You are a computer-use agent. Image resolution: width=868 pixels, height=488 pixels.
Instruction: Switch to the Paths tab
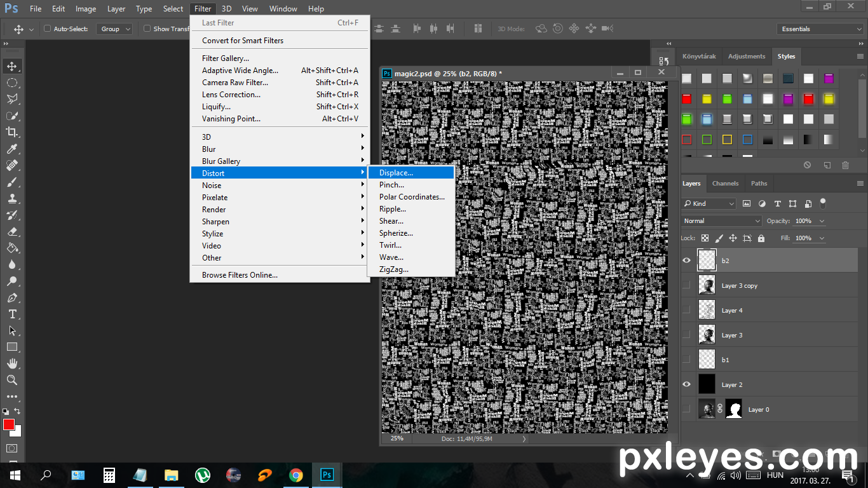(759, 183)
